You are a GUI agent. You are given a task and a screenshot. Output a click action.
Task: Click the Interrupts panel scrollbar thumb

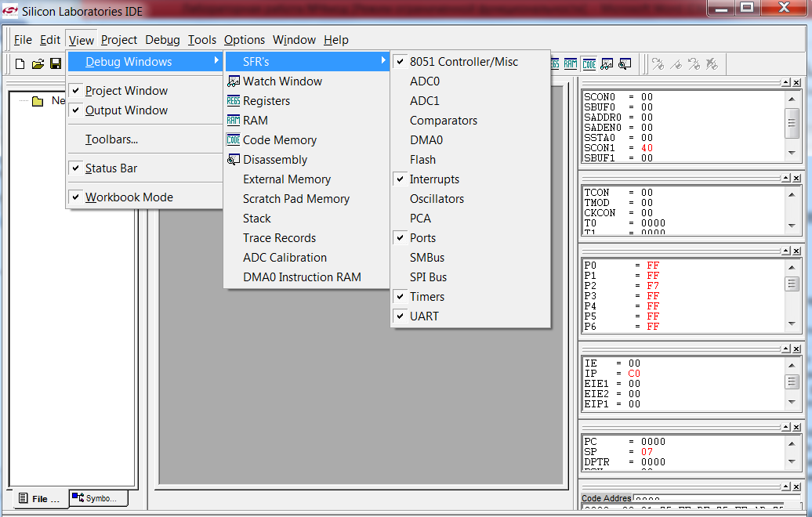pos(792,382)
